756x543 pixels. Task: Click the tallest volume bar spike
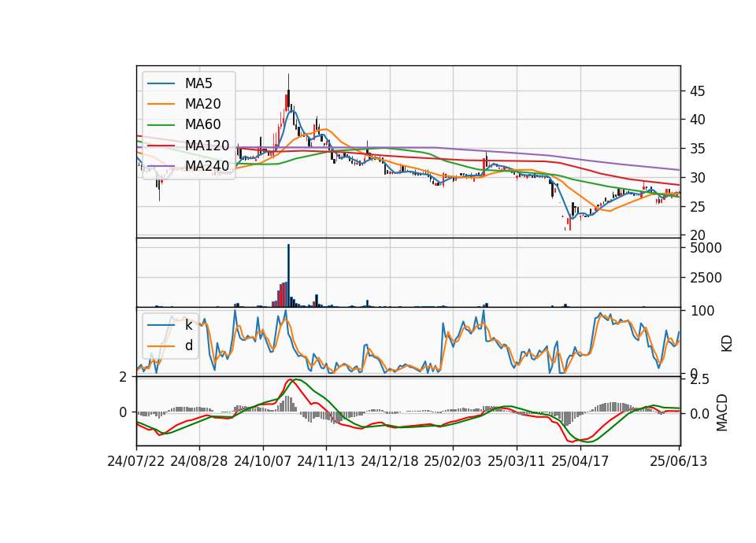[x=288, y=275]
